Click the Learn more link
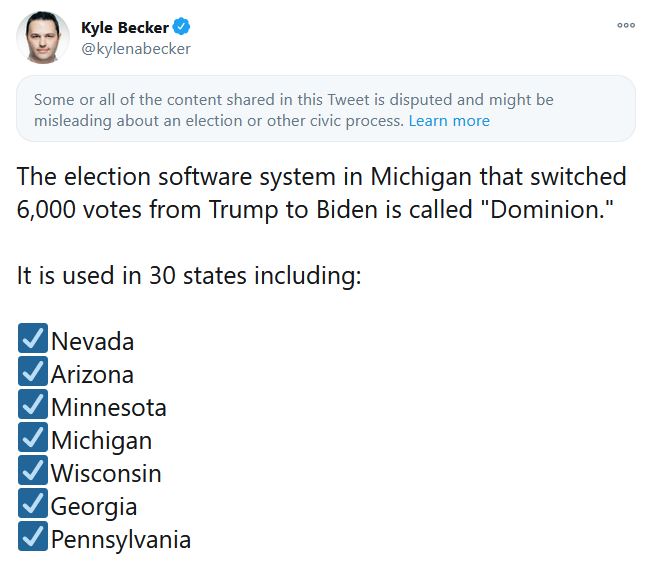Image resolution: width=647 pixels, height=572 pixels. (x=449, y=121)
